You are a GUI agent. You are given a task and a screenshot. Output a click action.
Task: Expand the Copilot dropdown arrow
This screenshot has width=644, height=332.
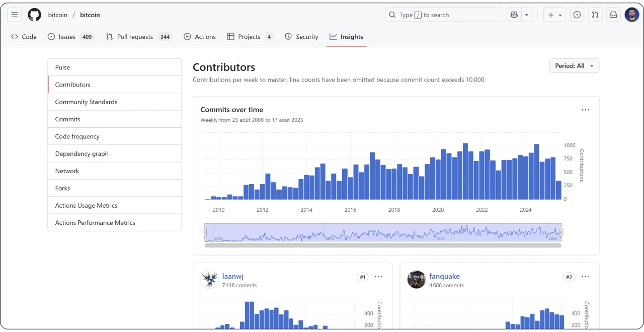[x=527, y=15]
